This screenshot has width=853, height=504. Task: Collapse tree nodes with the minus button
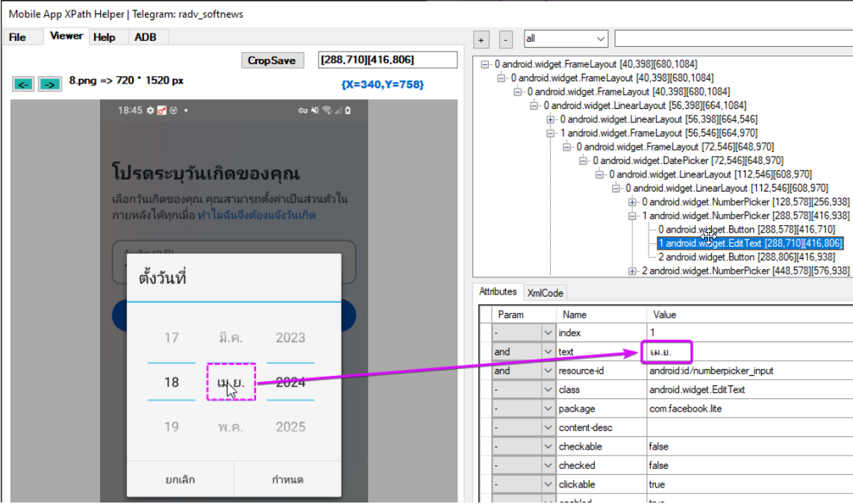(505, 40)
